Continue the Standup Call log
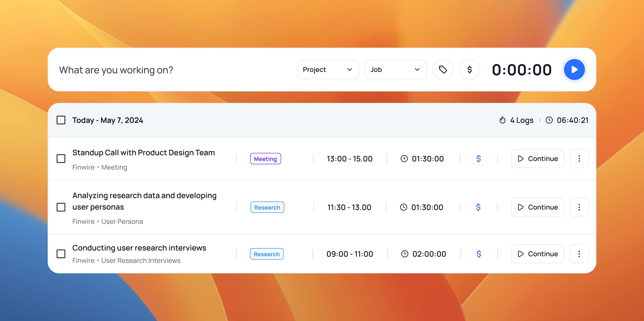Screen dimensions: 644x321 [x=538, y=158]
